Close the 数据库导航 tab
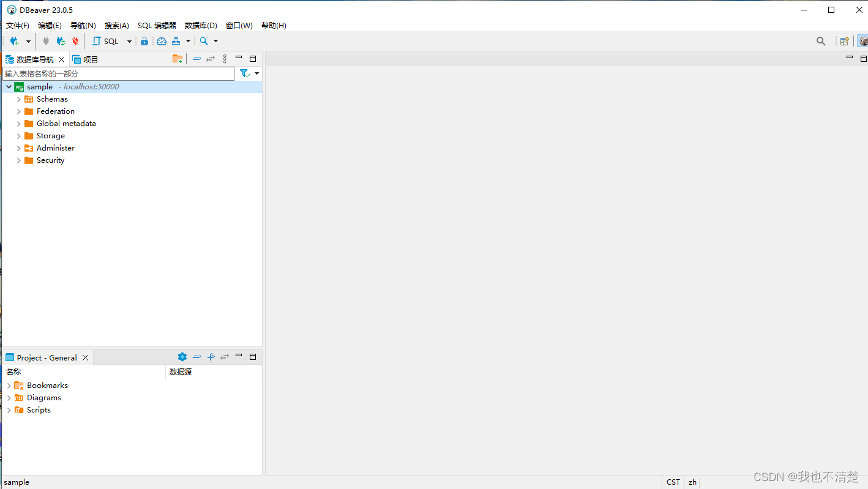Screen dimensions: 868x489 (61, 59)
